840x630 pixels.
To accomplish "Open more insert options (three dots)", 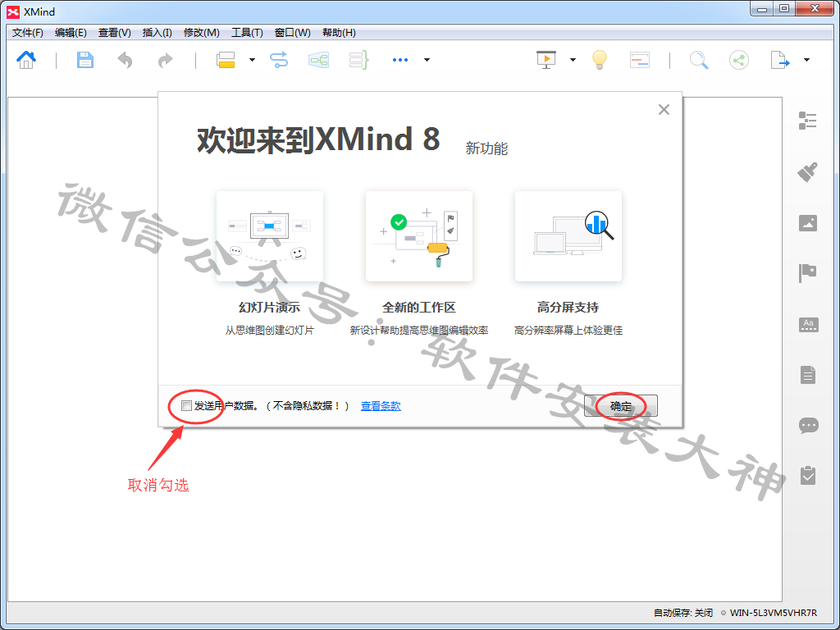I will pyautogui.click(x=400, y=60).
